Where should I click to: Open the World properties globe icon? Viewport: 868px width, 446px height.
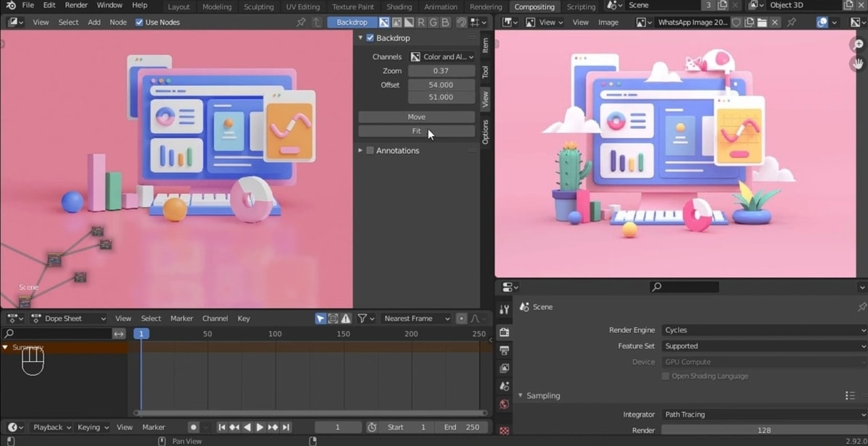tap(504, 404)
